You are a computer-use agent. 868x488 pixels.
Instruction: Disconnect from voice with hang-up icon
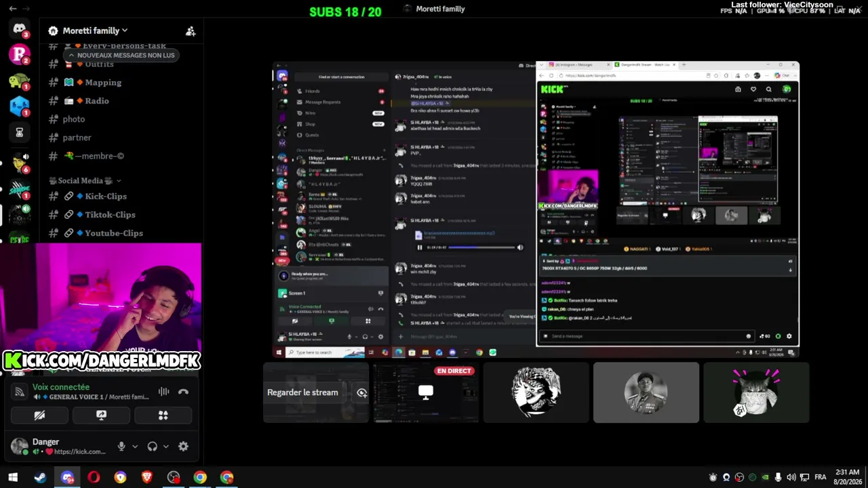183,392
